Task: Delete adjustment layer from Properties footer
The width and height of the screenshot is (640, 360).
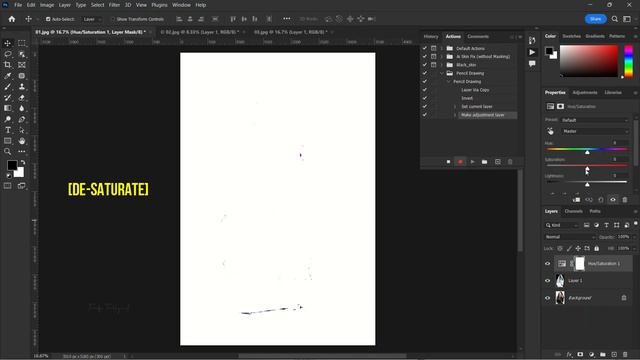Action: tap(624, 200)
